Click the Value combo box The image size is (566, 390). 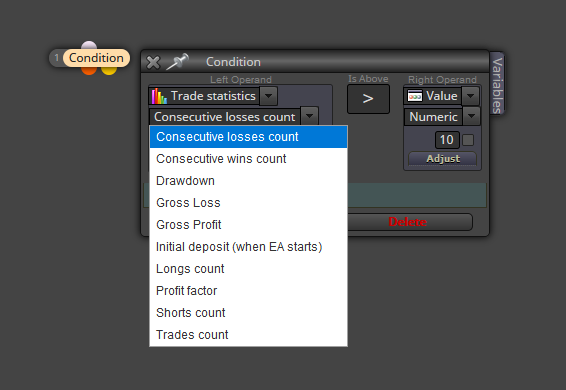(441, 96)
